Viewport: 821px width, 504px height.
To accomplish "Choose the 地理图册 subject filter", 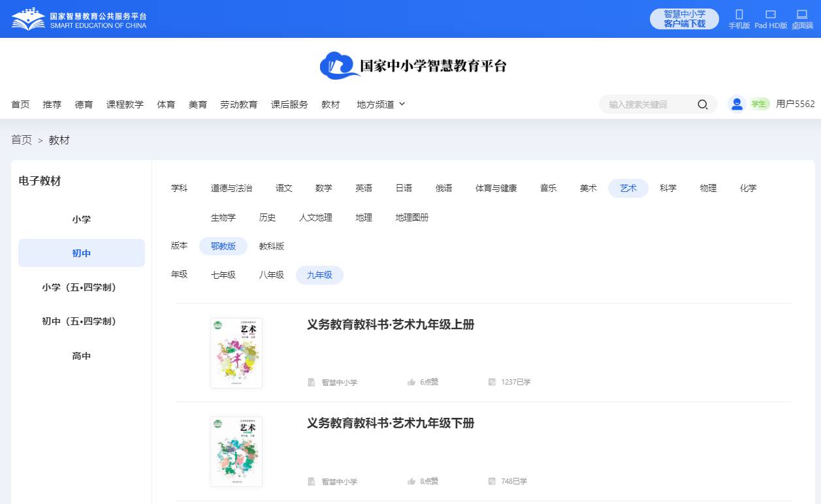I will point(412,217).
